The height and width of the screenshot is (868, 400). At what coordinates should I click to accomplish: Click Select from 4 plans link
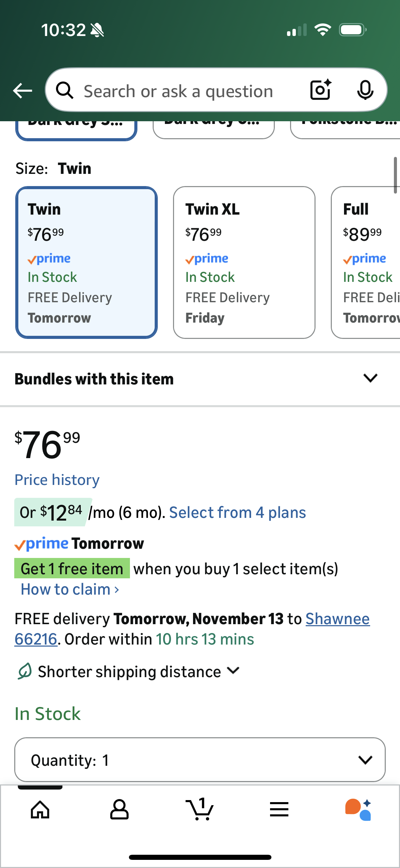pos(237,512)
